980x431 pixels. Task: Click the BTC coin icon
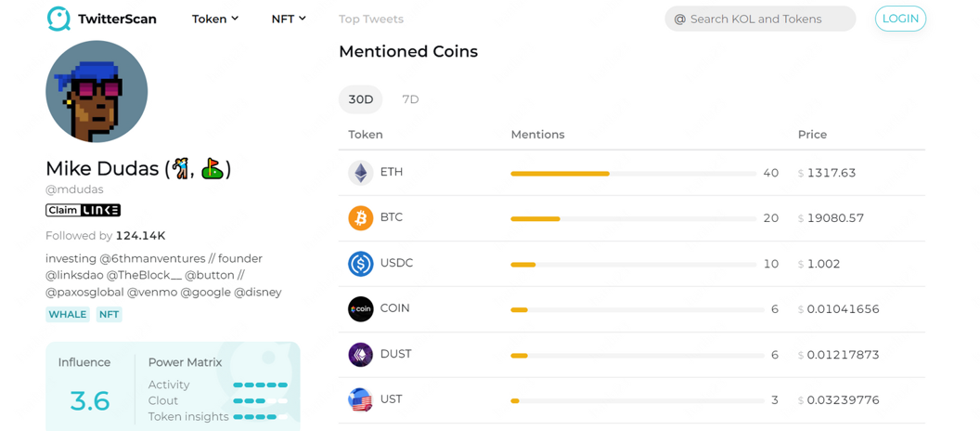click(x=360, y=218)
